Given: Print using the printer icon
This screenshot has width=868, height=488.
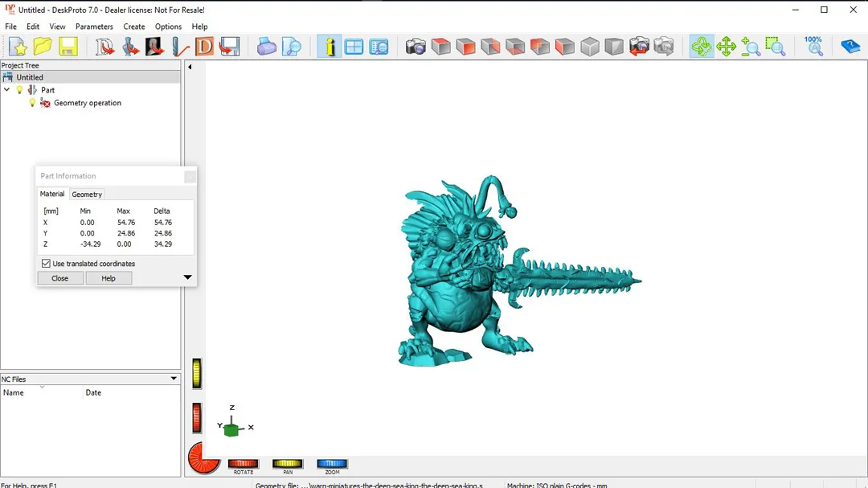Looking at the screenshot, I should point(266,47).
